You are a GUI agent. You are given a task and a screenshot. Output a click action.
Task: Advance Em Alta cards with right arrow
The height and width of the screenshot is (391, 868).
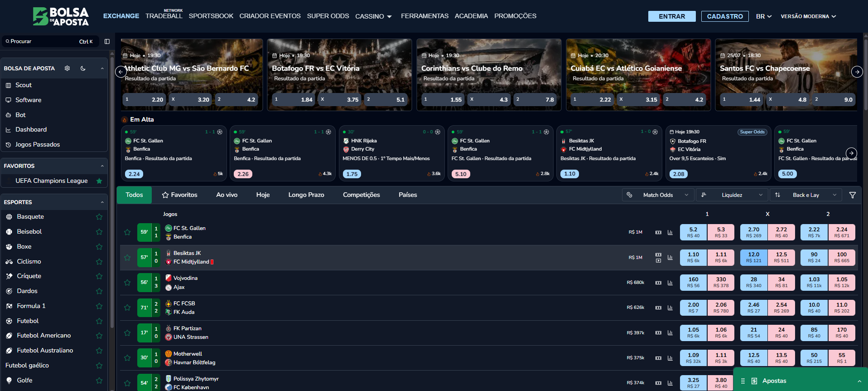tap(851, 153)
